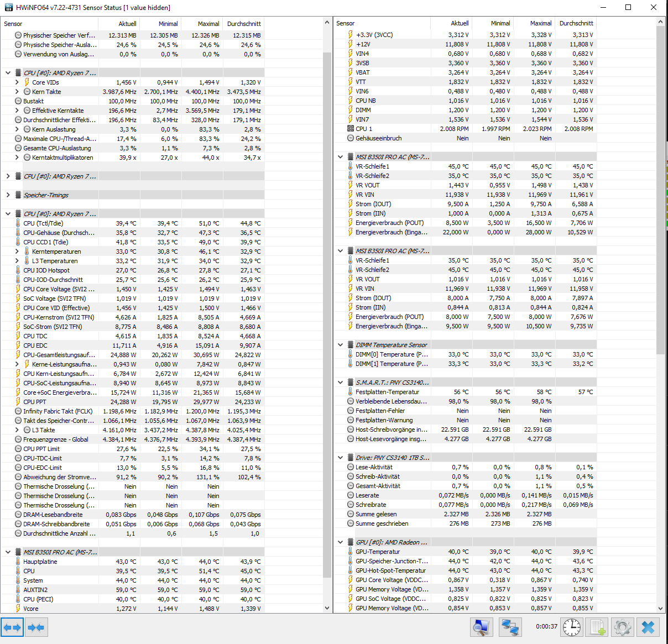Click the left pane scroll-up arrow
Viewport: 668px width, 644px height.
[x=327, y=23]
